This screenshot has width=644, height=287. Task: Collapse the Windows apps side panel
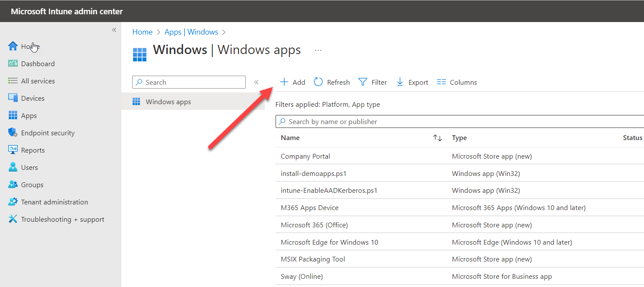[x=256, y=81]
